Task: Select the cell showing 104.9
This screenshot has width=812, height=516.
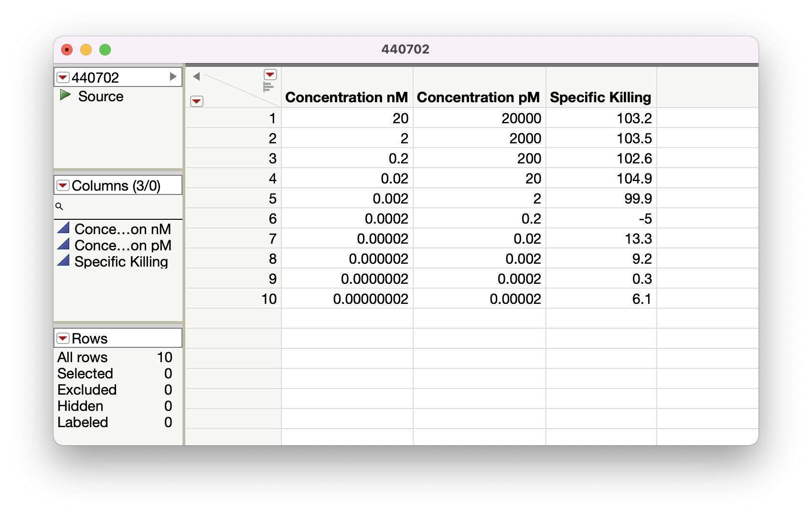Action: point(601,178)
